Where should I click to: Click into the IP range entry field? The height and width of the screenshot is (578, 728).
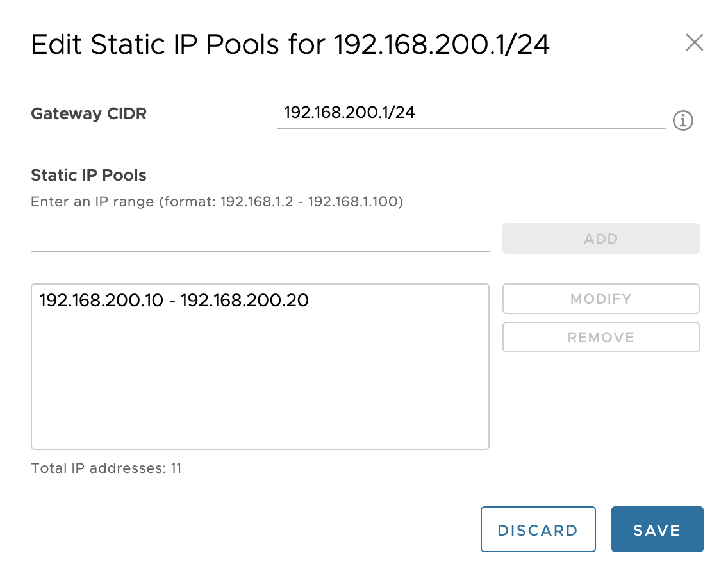(260, 238)
